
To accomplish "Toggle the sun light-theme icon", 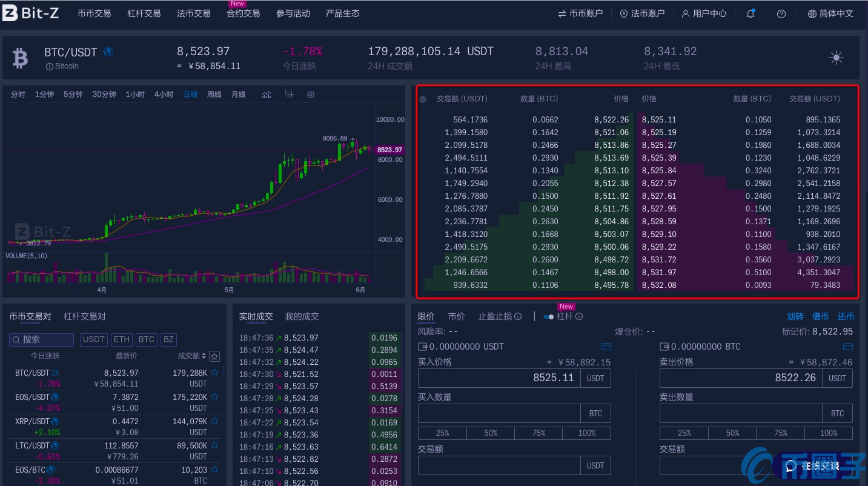I will click(837, 58).
